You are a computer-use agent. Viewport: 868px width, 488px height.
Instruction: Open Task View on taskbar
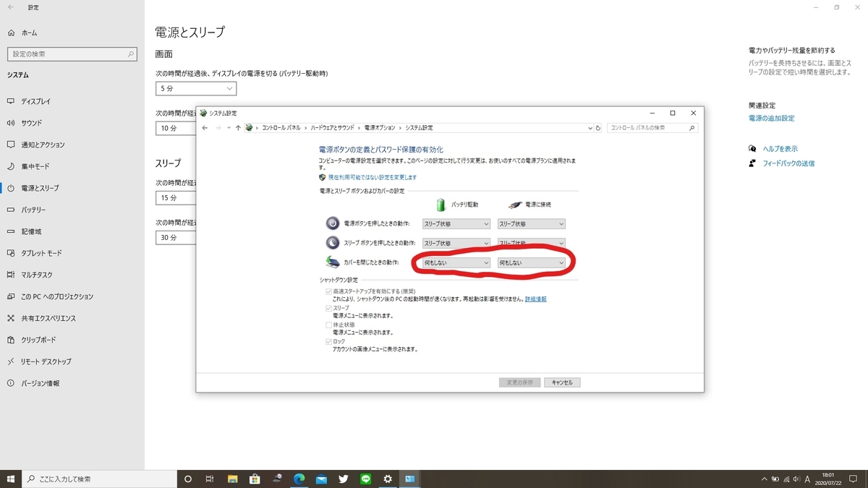(x=210, y=479)
